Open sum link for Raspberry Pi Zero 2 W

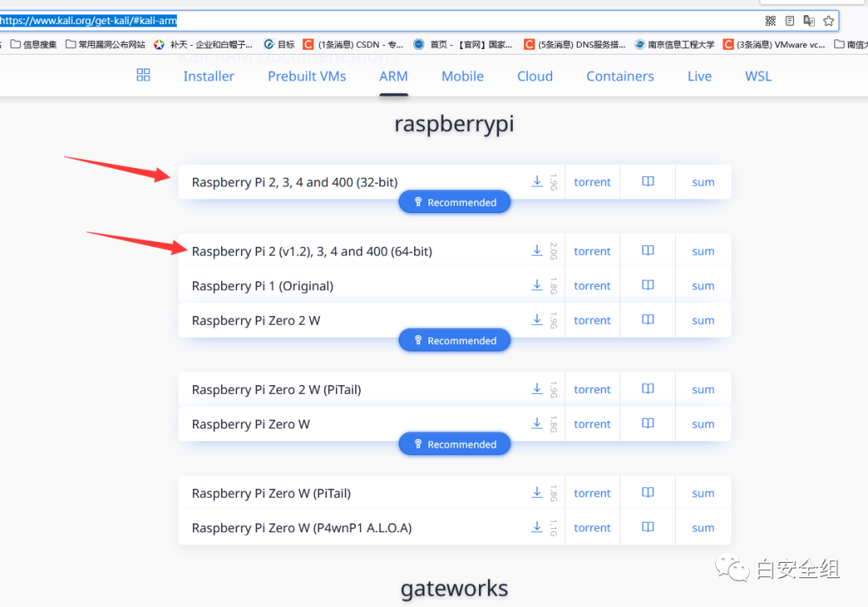click(703, 321)
